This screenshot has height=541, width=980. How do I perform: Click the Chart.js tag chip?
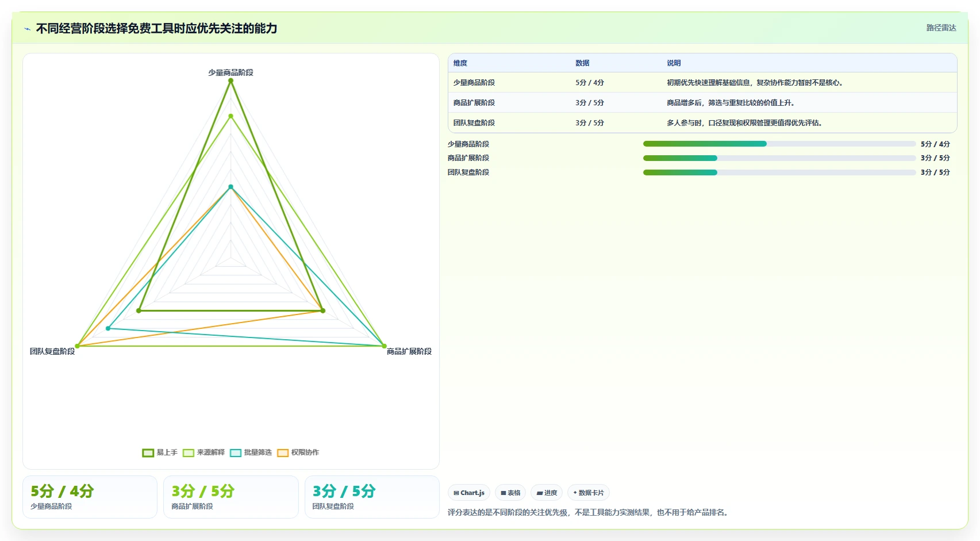pos(469,493)
